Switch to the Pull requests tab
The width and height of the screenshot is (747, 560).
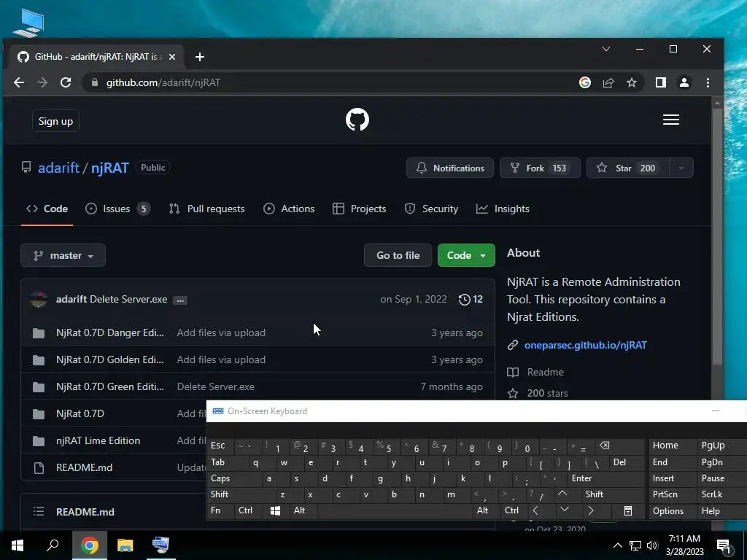(206, 209)
